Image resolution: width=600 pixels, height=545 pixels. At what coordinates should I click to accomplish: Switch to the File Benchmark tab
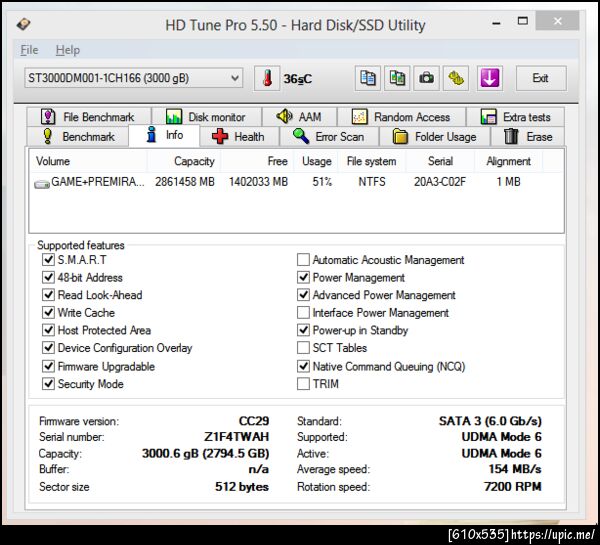pyautogui.click(x=89, y=116)
